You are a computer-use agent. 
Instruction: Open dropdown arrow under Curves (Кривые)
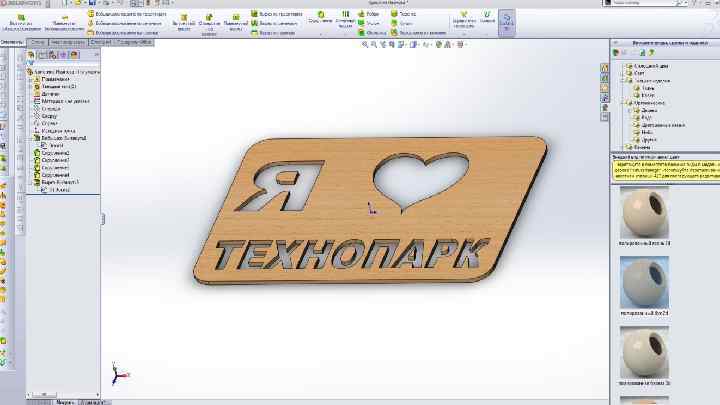pos(487,34)
